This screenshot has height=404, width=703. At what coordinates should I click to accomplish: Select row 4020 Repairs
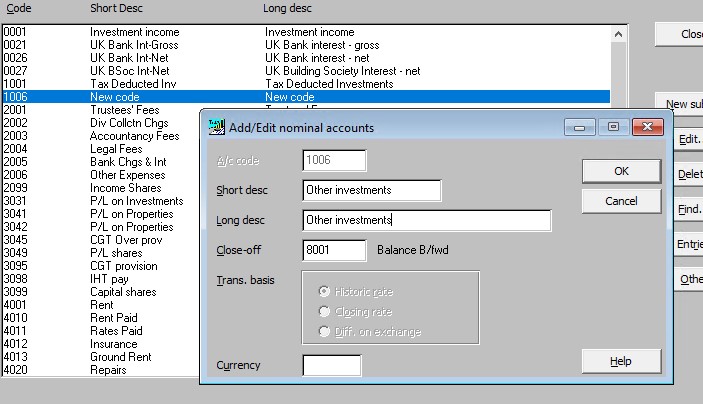point(101,370)
